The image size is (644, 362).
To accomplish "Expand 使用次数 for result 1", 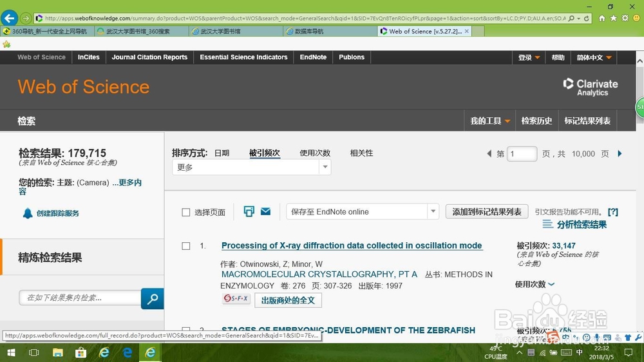I will [535, 284].
